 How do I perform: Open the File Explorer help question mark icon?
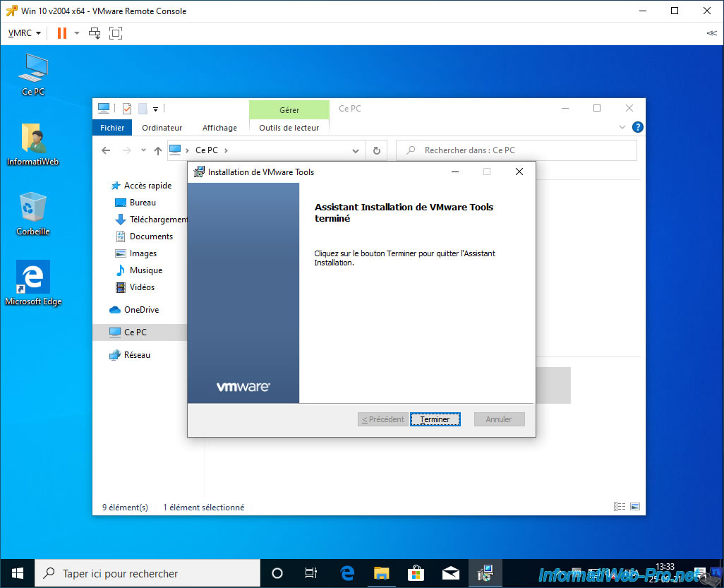tap(637, 128)
